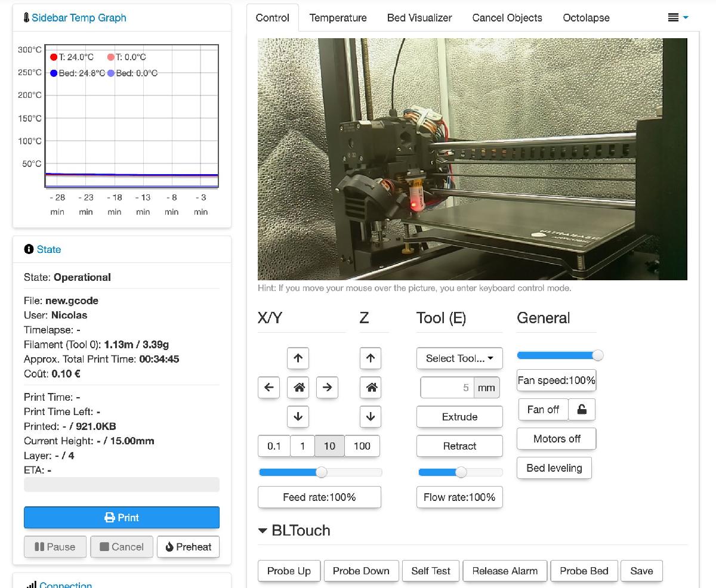Open the Octolapse tab
716x588 pixels.
586,18
